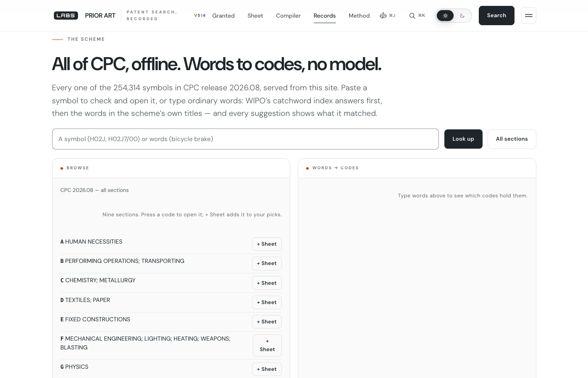Click 'Type words above' hint text
This screenshot has width=588, height=378.
(x=463, y=196)
